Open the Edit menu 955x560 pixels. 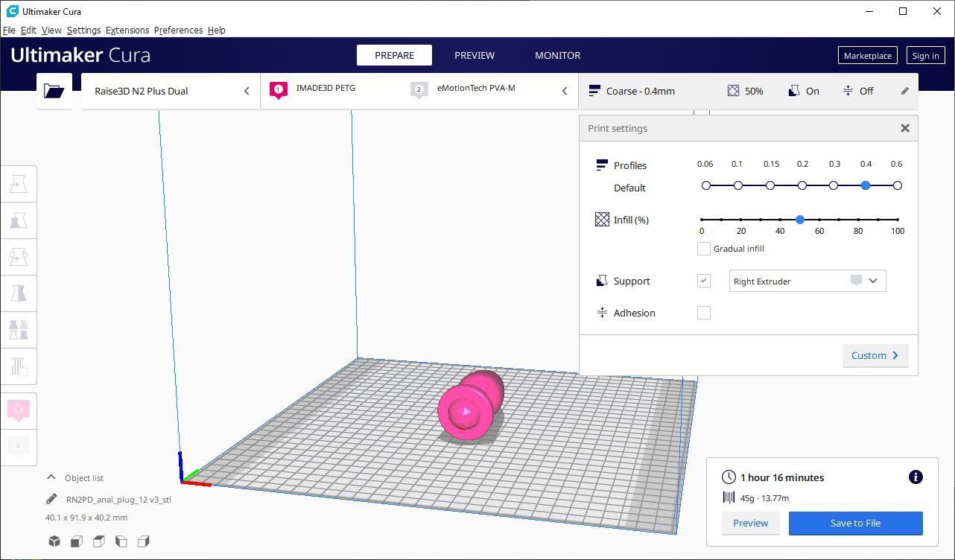point(28,30)
